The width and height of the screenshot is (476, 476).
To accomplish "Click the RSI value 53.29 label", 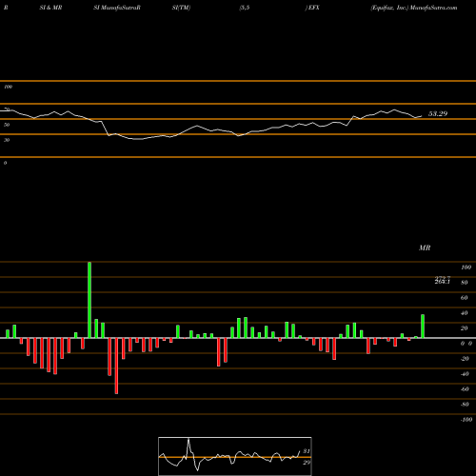I will (x=438, y=113).
